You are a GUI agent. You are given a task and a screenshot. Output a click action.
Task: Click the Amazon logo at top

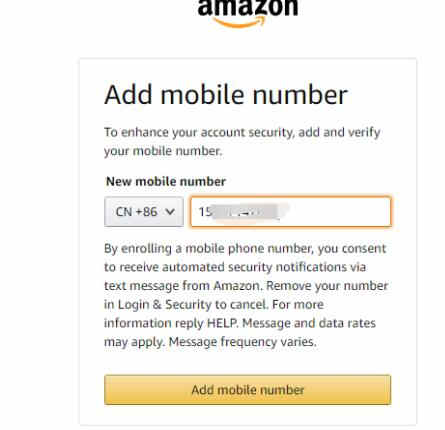coord(248,12)
